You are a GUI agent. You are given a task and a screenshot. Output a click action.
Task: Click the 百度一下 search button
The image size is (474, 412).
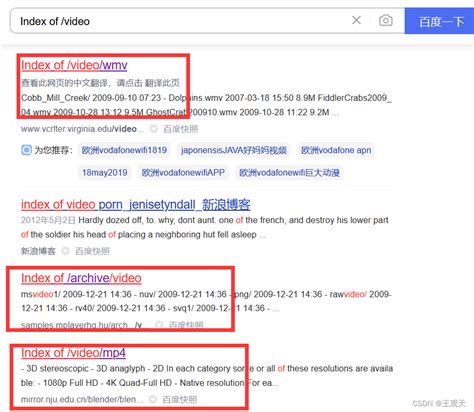tap(439, 21)
